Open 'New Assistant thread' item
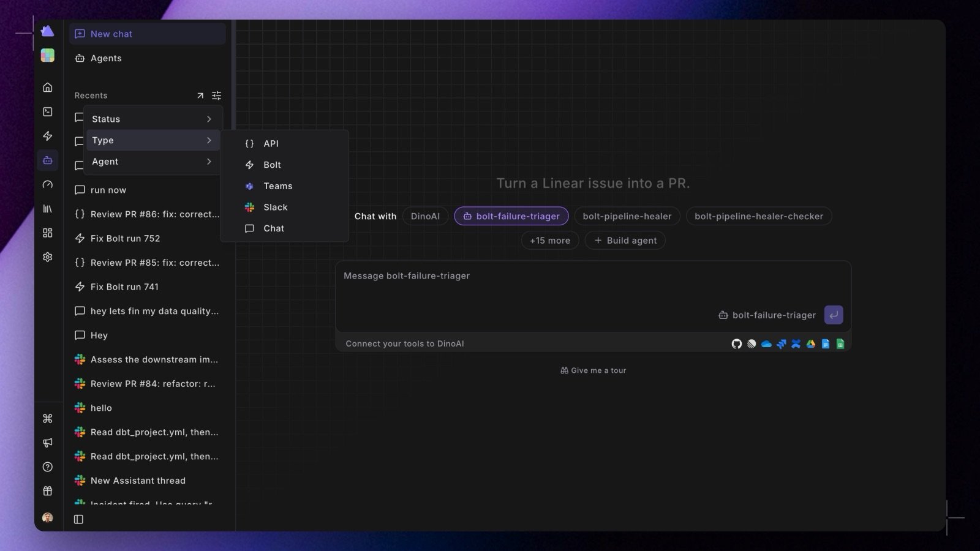980x551 pixels. (147, 481)
